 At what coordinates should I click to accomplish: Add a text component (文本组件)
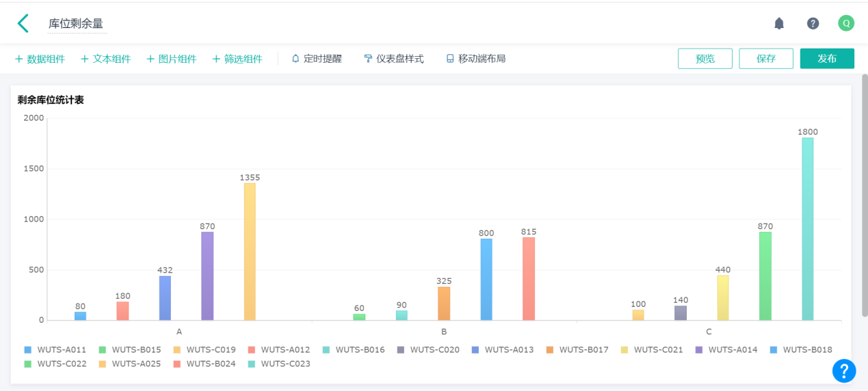click(x=105, y=59)
